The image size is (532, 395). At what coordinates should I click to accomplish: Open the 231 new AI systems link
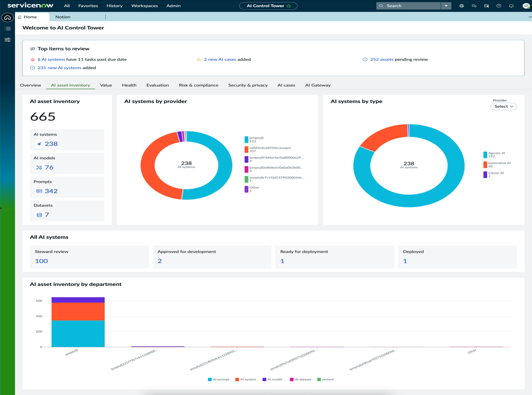59,68
